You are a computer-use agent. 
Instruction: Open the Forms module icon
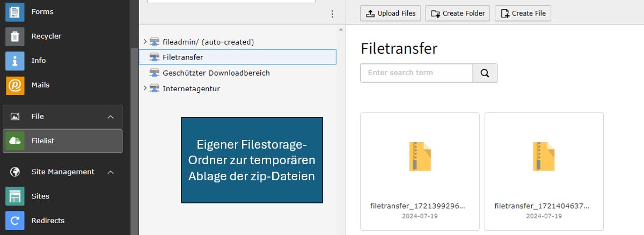click(x=15, y=12)
